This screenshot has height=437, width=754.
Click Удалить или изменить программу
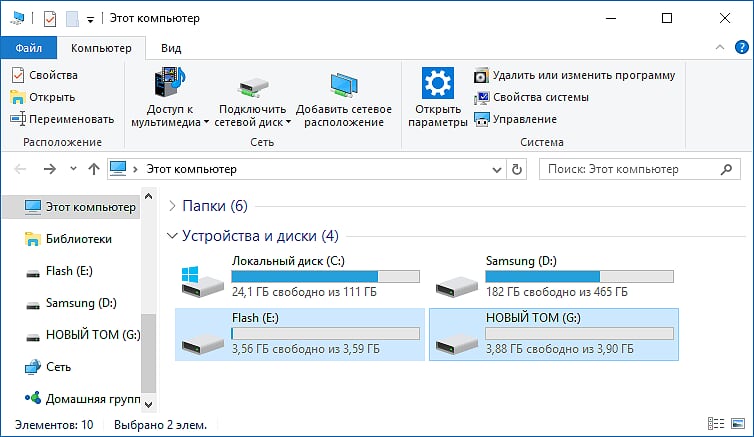575,75
